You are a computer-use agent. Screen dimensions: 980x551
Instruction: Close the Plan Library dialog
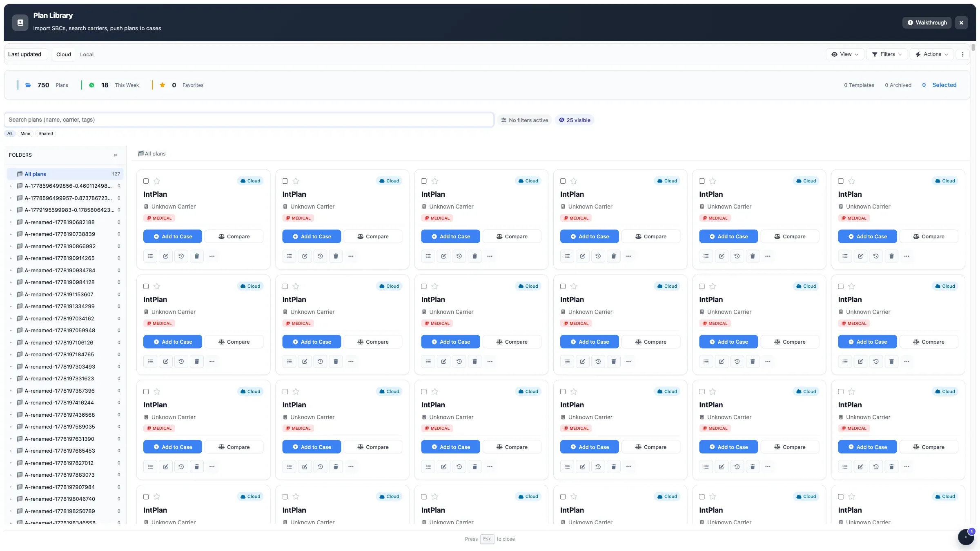point(961,22)
